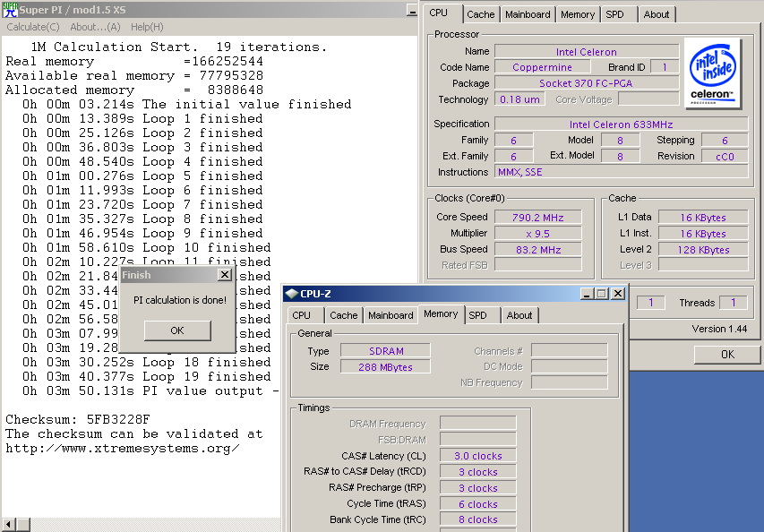Open the Help(H) menu in Super PI
The height and width of the screenshot is (532, 764).
[147, 27]
